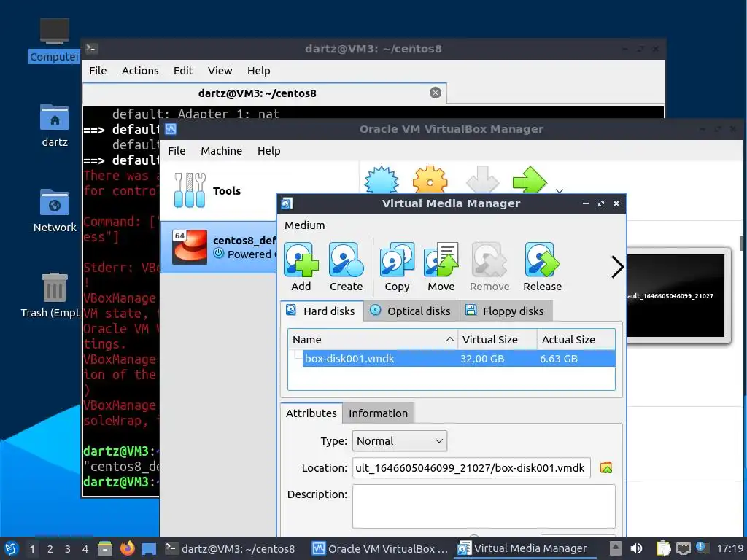747x560 pixels.
Task: Switch to workspace 4
Action: click(x=85, y=549)
